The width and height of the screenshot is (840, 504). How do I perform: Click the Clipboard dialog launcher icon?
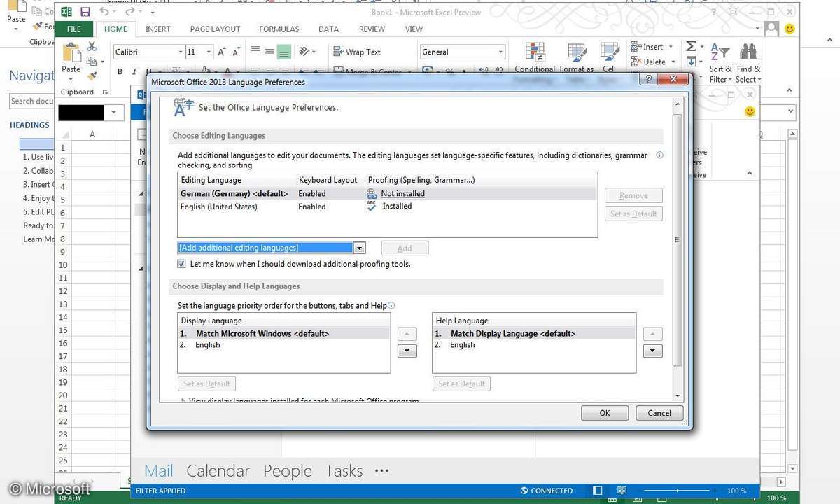point(106,92)
